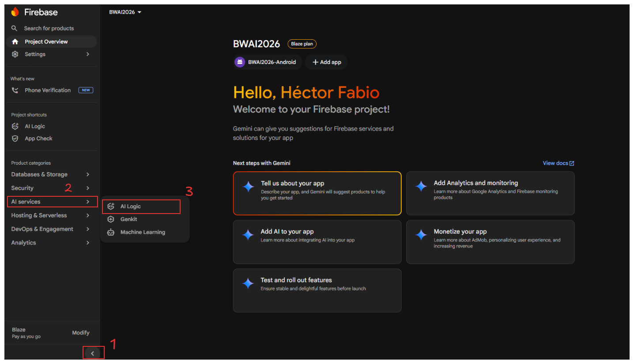Click the sparkle on Add AI to your app
Screen dimensions: 634x364
point(249,235)
